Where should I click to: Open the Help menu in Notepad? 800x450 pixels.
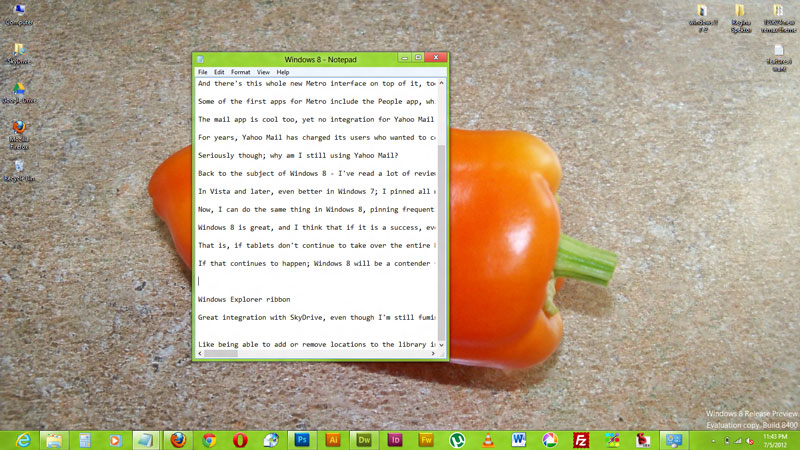283,72
